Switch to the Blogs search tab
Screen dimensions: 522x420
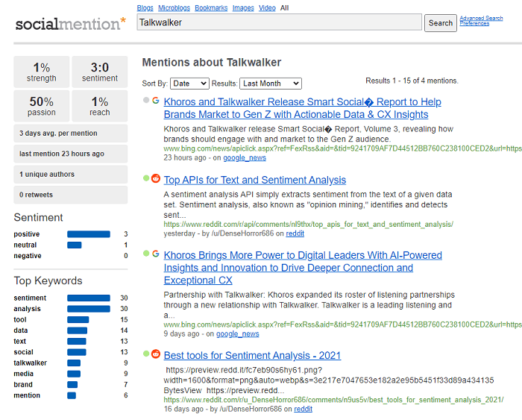(x=145, y=7)
